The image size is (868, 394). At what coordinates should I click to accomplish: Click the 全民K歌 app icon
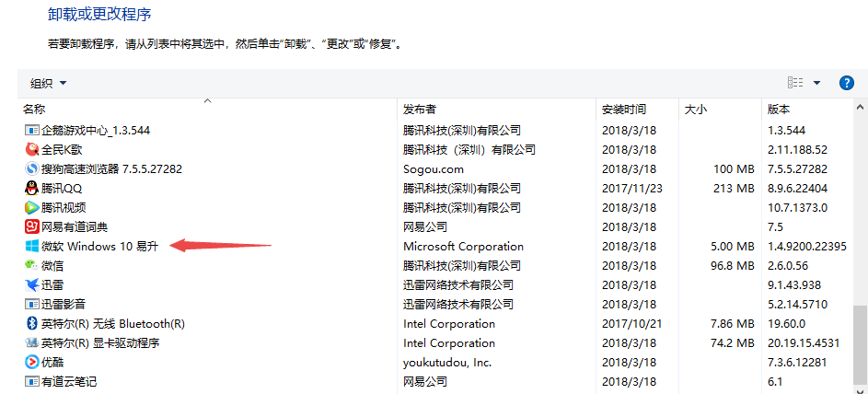(32, 149)
